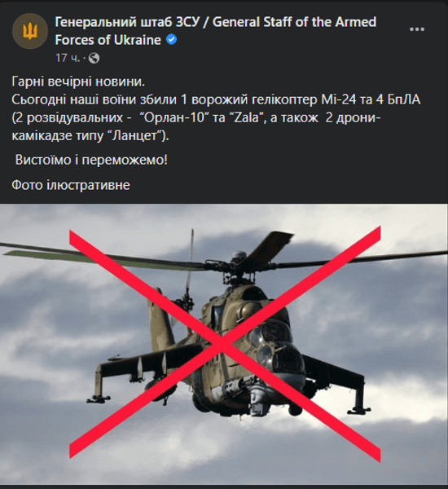Click the blue verified checkmark badge
Screen dimensions: 448x489
pyautogui.click(x=172, y=40)
